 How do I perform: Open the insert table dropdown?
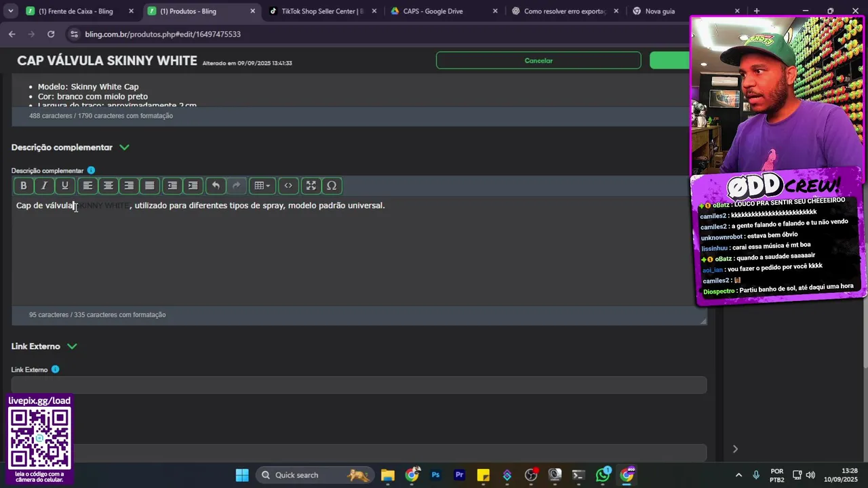click(262, 186)
